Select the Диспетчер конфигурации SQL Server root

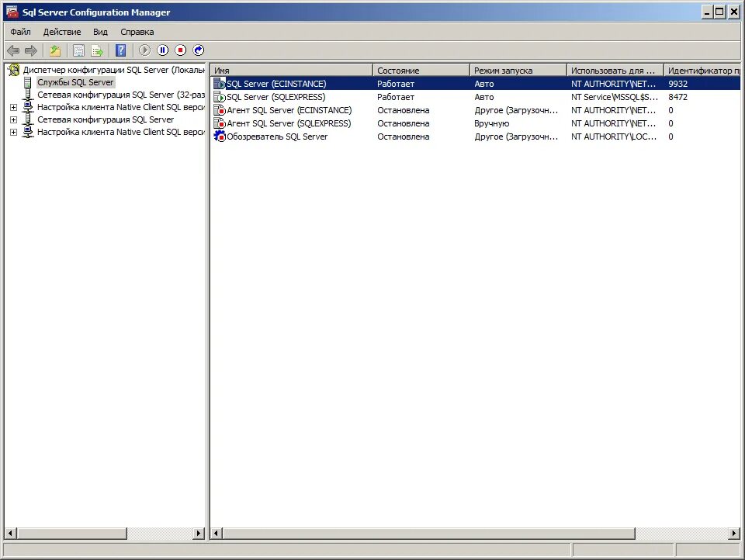(113, 70)
